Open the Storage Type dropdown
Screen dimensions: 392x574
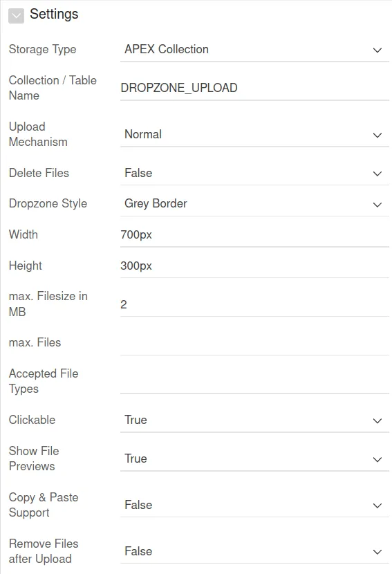click(254, 49)
